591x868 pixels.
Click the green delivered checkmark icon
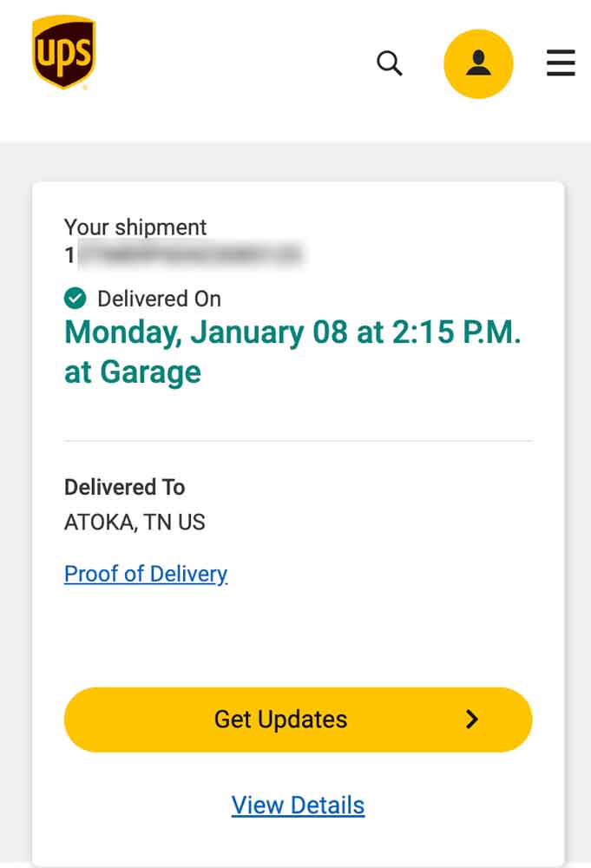pyautogui.click(x=76, y=299)
